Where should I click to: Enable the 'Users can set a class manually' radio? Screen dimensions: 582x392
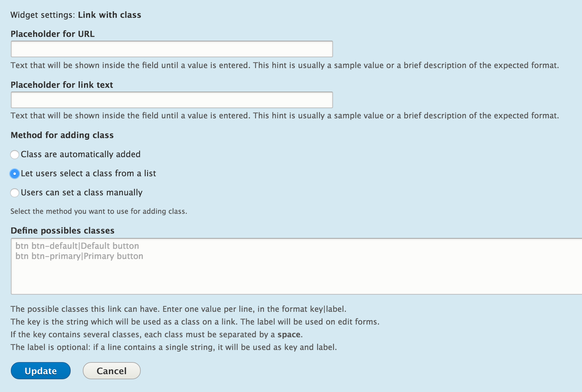pos(15,193)
